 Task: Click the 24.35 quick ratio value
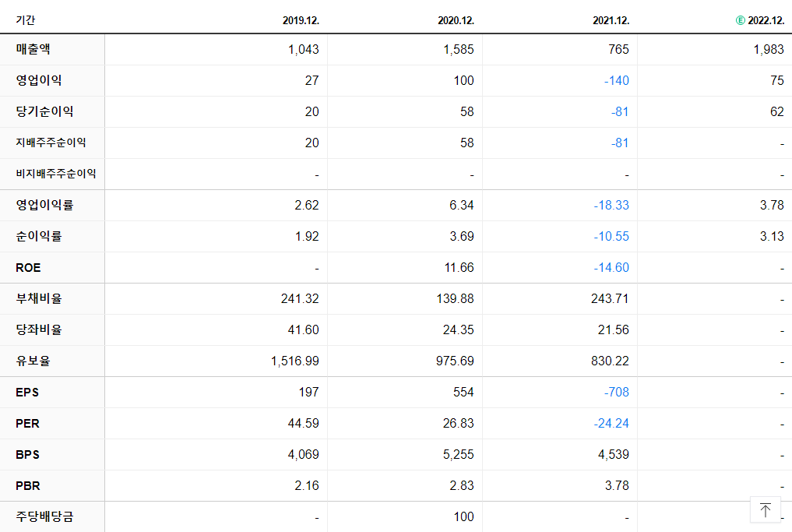click(458, 330)
